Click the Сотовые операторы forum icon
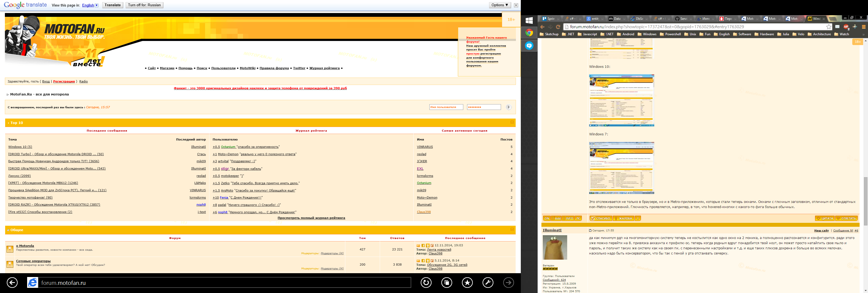 [10, 264]
